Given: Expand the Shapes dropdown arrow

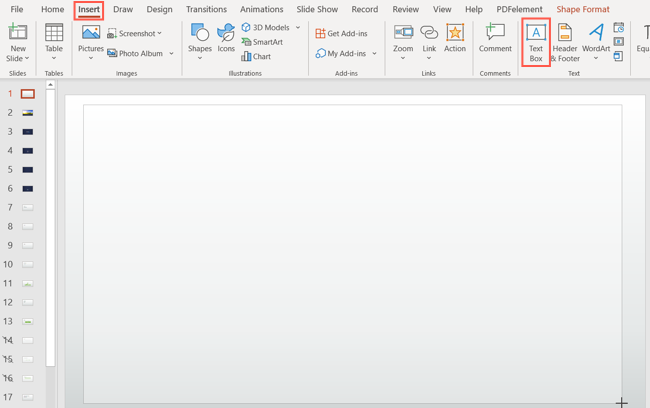Looking at the screenshot, I should tap(200, 58).
